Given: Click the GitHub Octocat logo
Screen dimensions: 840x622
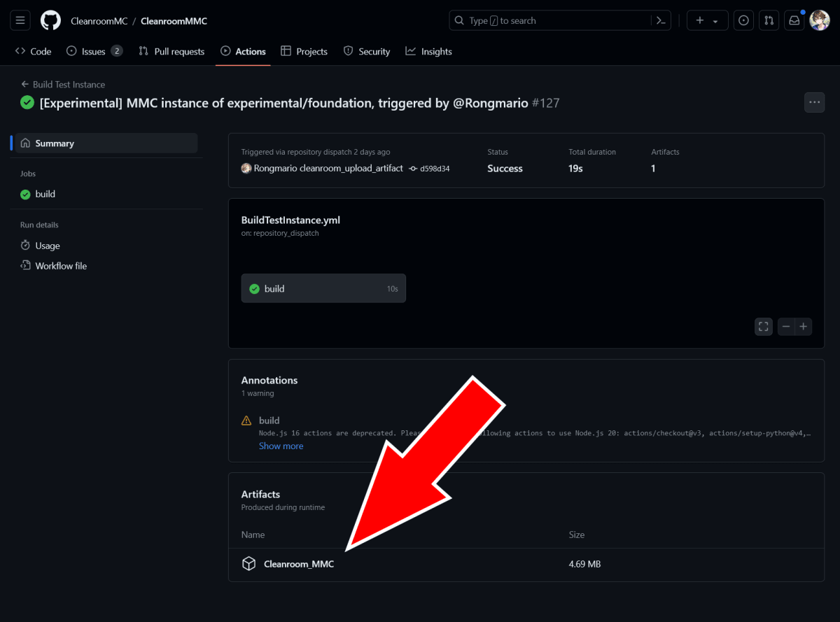Looking at the screenshot, I should point(50,20).
